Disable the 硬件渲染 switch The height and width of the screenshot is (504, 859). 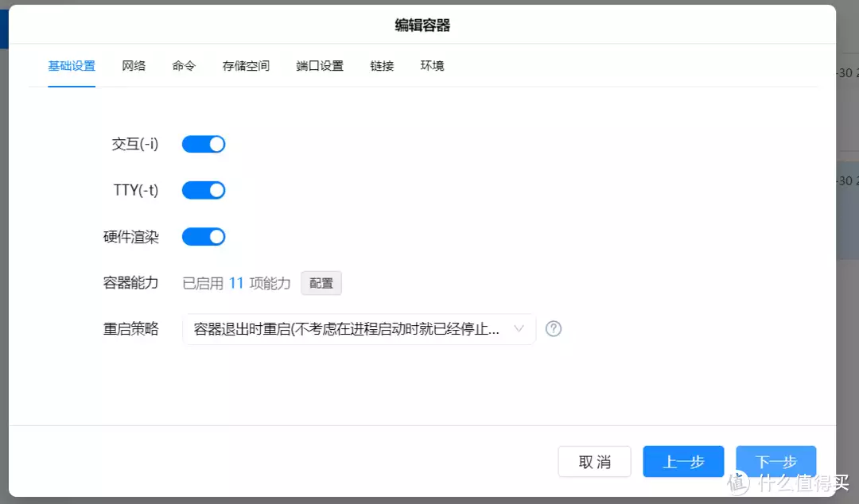click(204, 237)
